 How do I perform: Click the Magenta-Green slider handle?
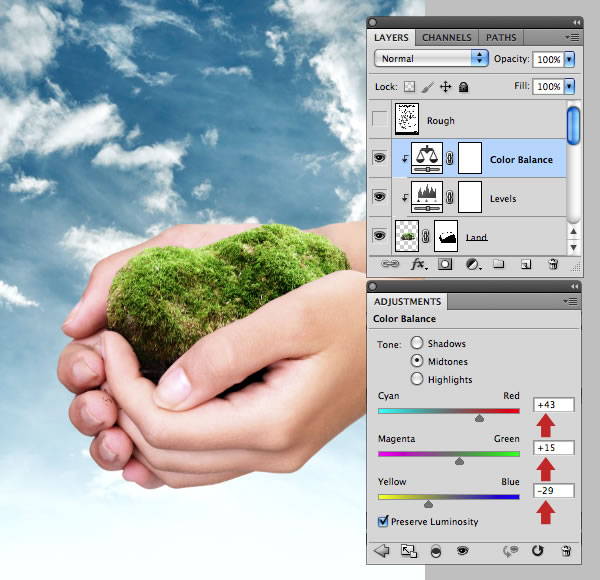pyautogui.click(x=459, y=461)
